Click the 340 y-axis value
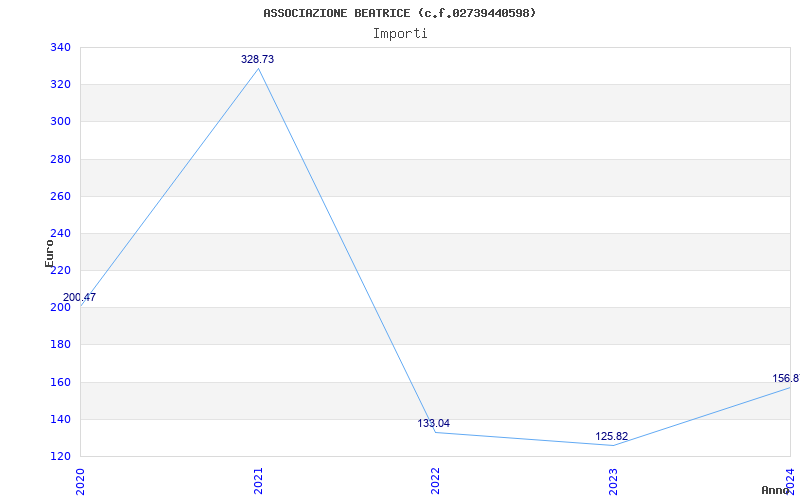 60,47
